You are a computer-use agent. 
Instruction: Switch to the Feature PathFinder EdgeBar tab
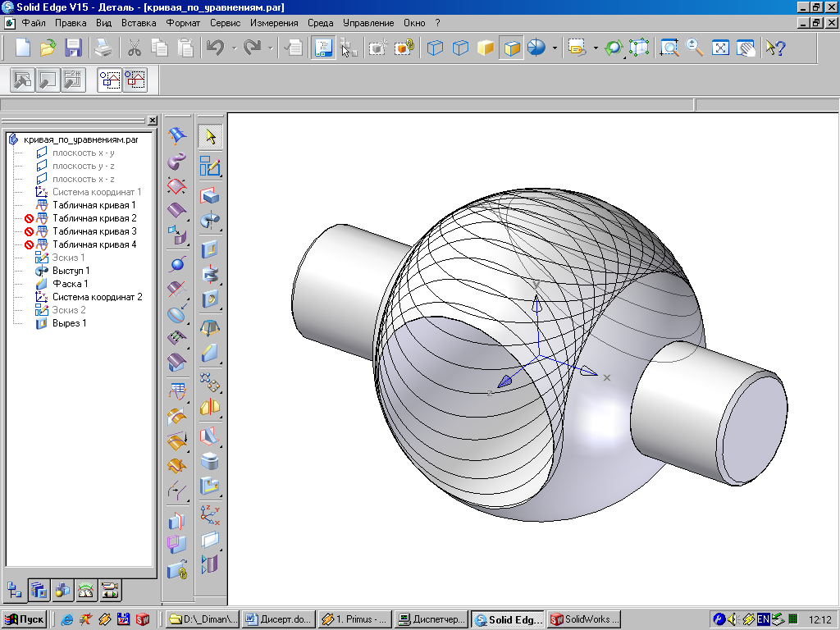click(15, 591)
